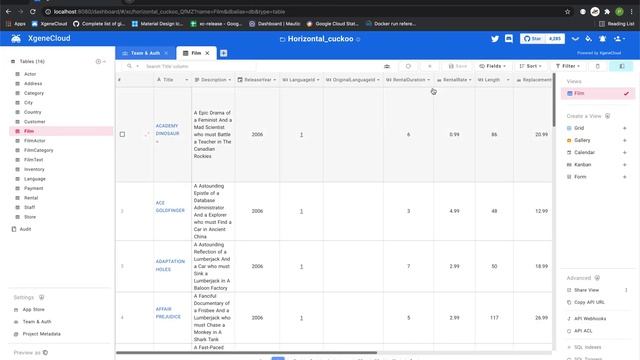This screenshot has width=640, height=360.
Task: Open the Sort dropdown
Action: [x=531, y=66]
